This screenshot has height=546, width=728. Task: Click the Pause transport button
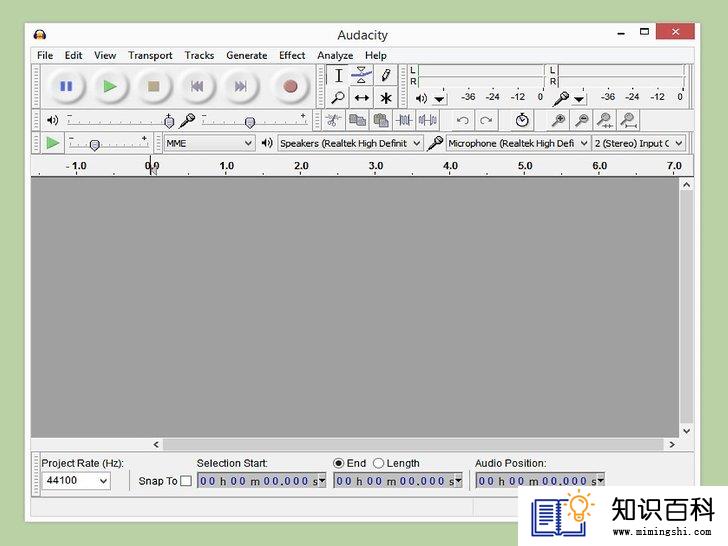click(66, 86)
